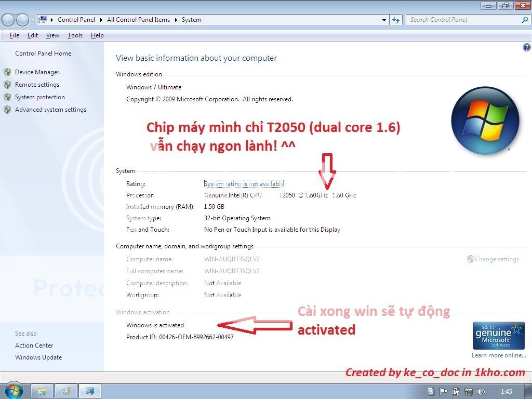Click the Workgroup 'Not Available' value
This screenshot has width=532, height=399.
pos(222,295)
